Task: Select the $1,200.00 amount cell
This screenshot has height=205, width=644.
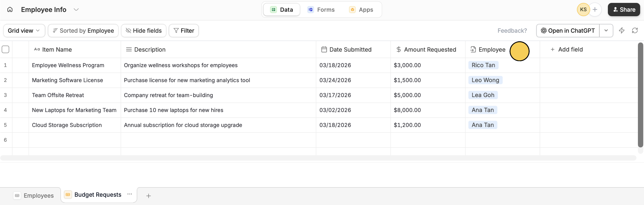Action: 428,125
